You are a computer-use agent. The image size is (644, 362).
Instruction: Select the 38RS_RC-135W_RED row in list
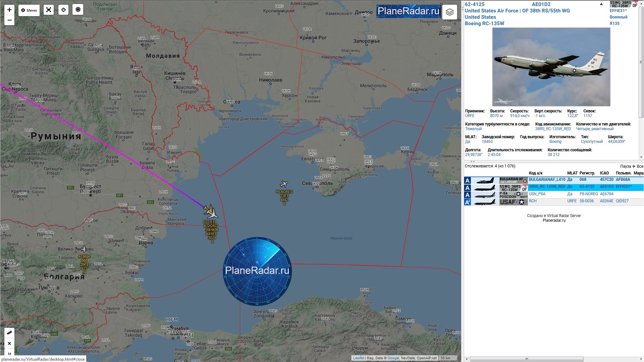[x=554, y=188]
